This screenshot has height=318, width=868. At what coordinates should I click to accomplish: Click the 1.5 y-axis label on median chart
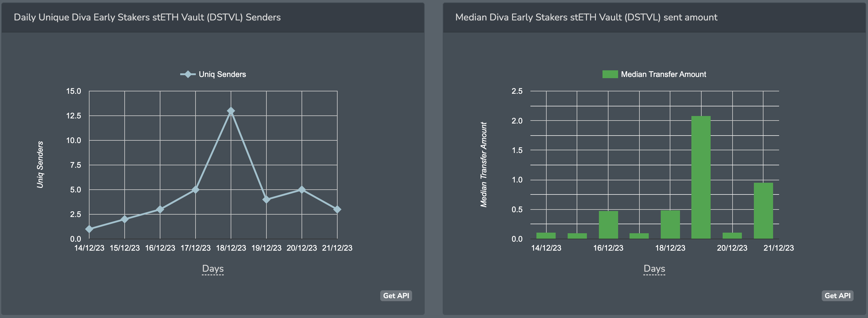click(517, 150)
